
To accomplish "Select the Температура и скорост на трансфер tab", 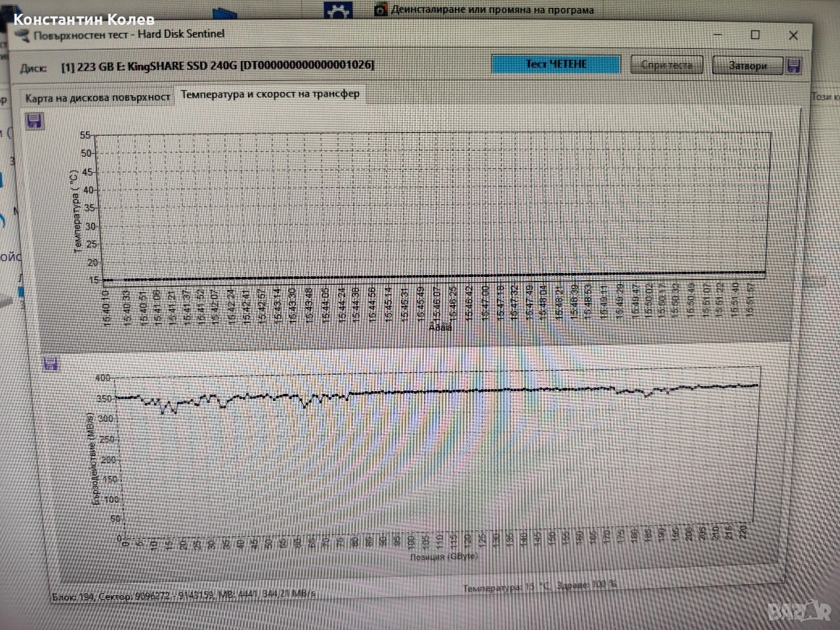I will pos(270,94).
